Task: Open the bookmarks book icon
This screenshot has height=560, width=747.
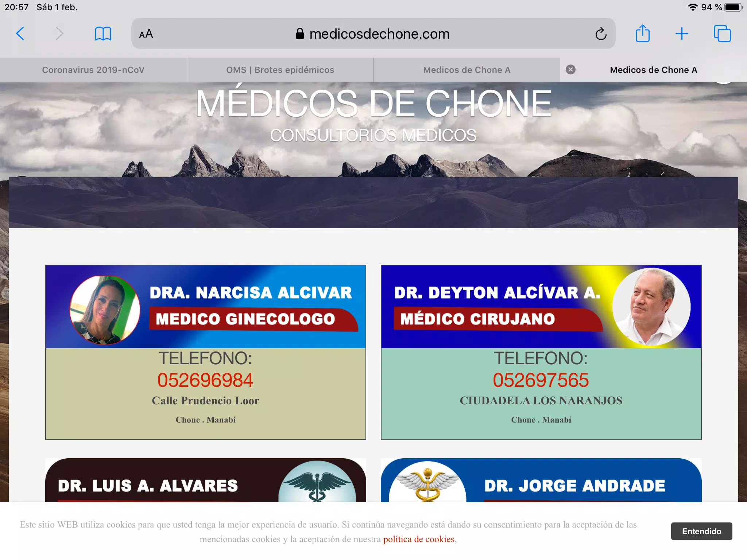Action: pyautogui.click(x=103, y=34)
